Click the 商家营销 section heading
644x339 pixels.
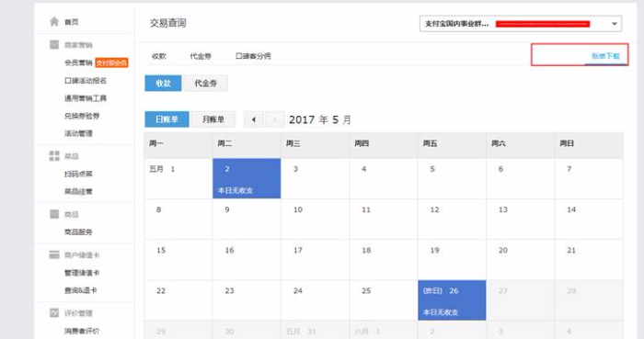tap(78, 45)
